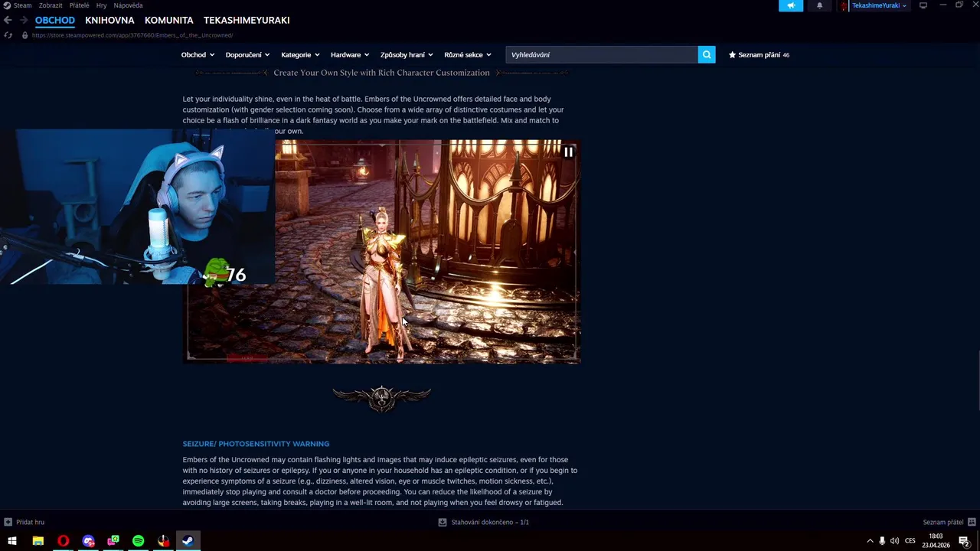Expand the Doporučení dropdown
This screenshot has width=980, height=551.
[247, 54]
